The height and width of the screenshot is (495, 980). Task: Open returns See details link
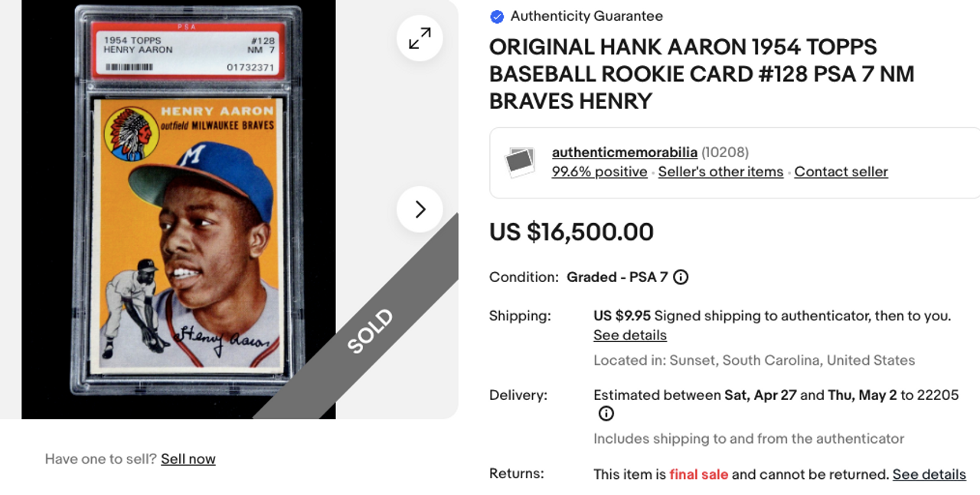click(x=929, y=474)
